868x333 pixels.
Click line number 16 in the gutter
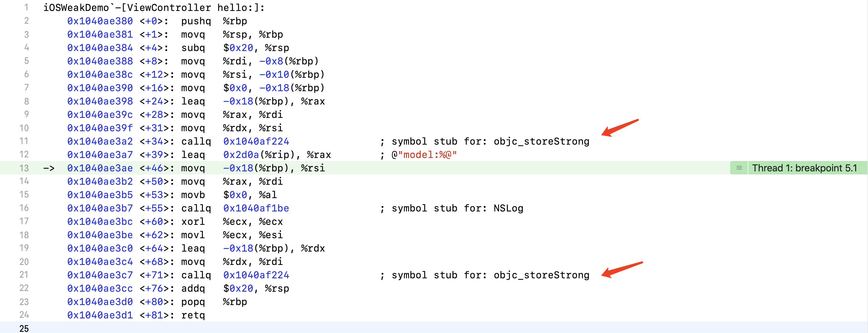[24, 208]
